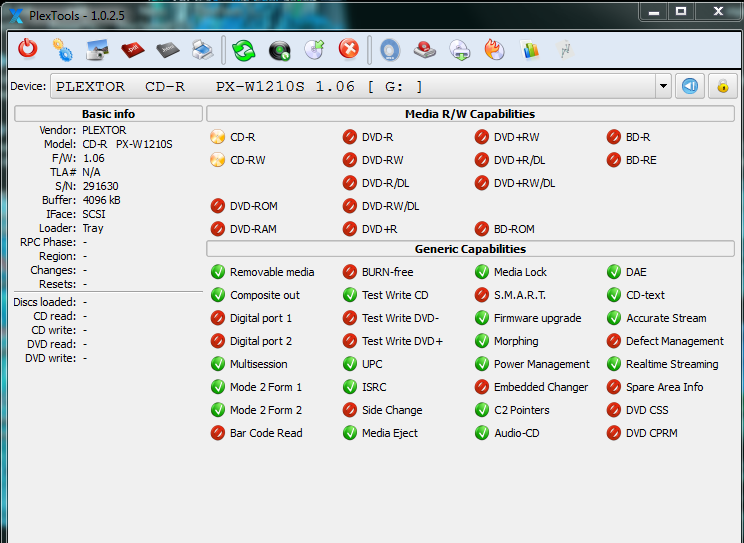This screenshot has width=744, height=543.
Task: Click the 'Audio-CD' label
Action: click(x=517, y=433)
